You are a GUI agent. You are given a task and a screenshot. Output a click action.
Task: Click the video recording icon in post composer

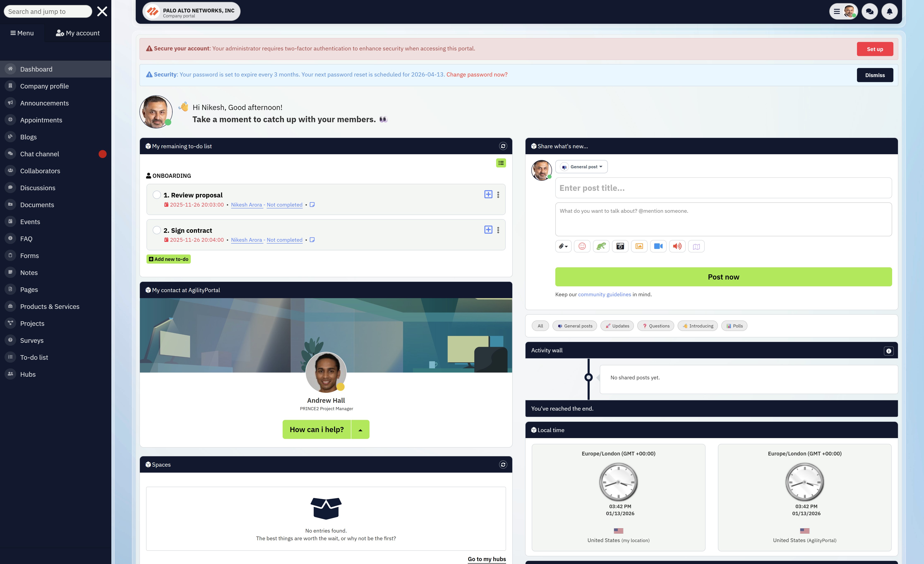pyautogui.click(x=659, y=246)
